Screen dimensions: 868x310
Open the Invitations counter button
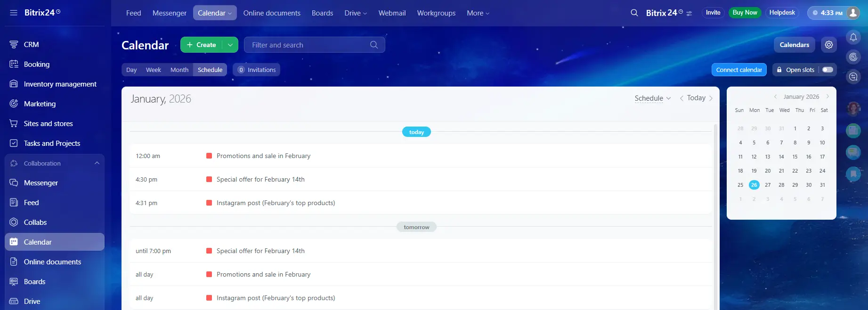point(257,70)
